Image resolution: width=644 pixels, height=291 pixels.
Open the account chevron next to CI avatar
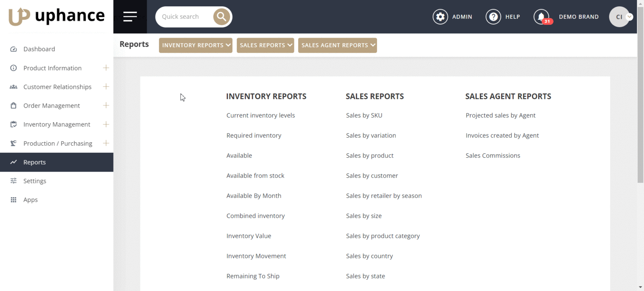(x=630, y=17)
